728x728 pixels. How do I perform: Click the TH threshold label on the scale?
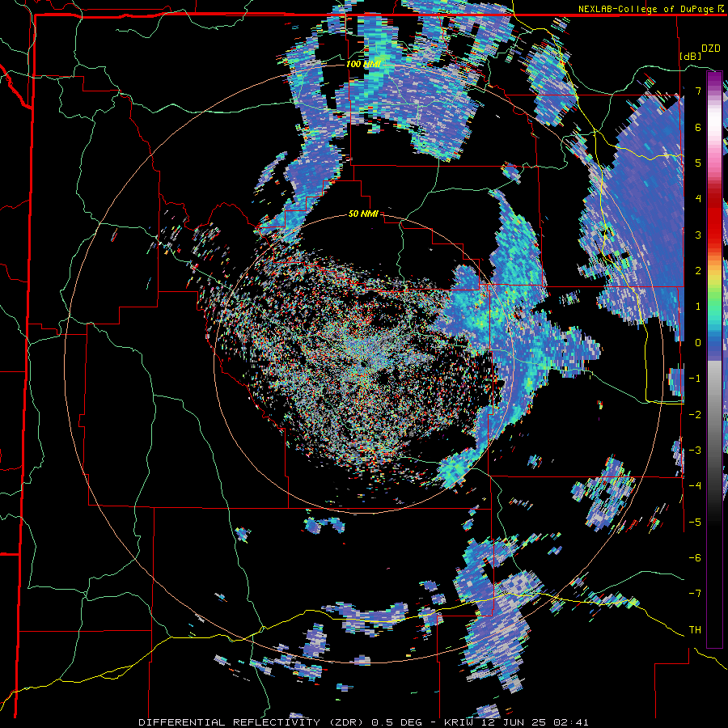(695, 630)
